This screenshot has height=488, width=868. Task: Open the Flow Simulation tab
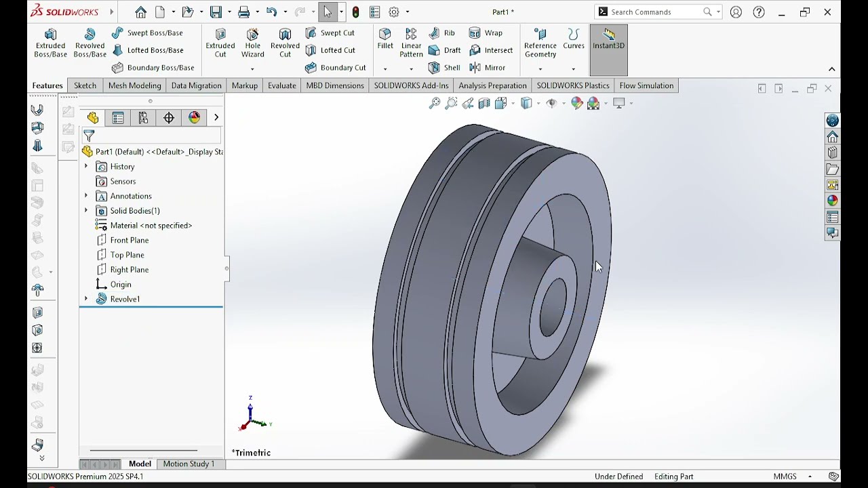646,85
